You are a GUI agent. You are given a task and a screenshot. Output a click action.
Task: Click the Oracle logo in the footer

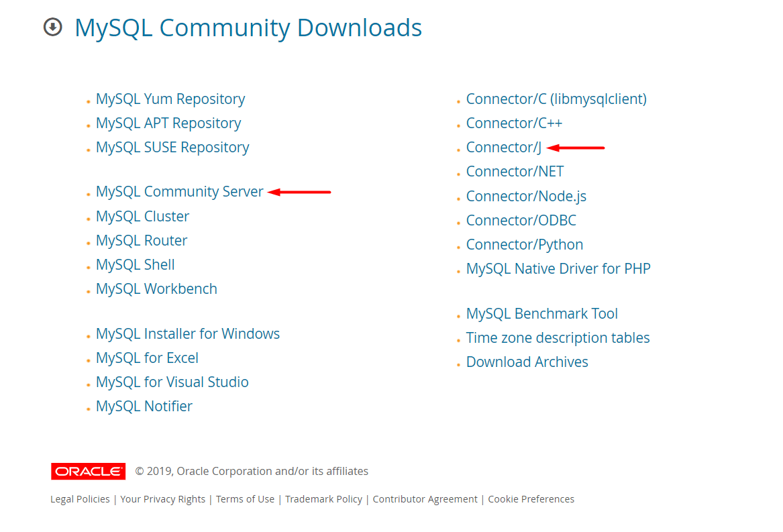[x=89, y=471]
